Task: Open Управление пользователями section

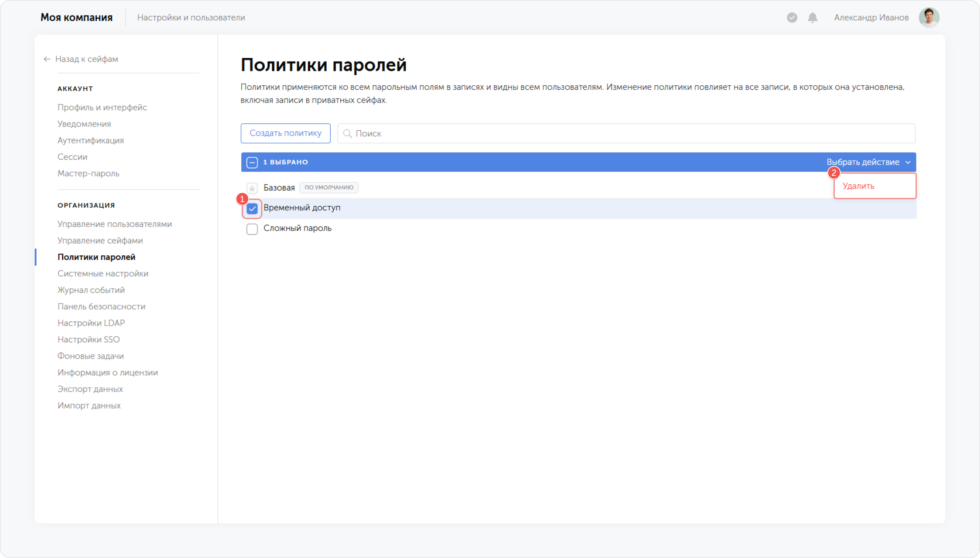Action: click(114, 224)
